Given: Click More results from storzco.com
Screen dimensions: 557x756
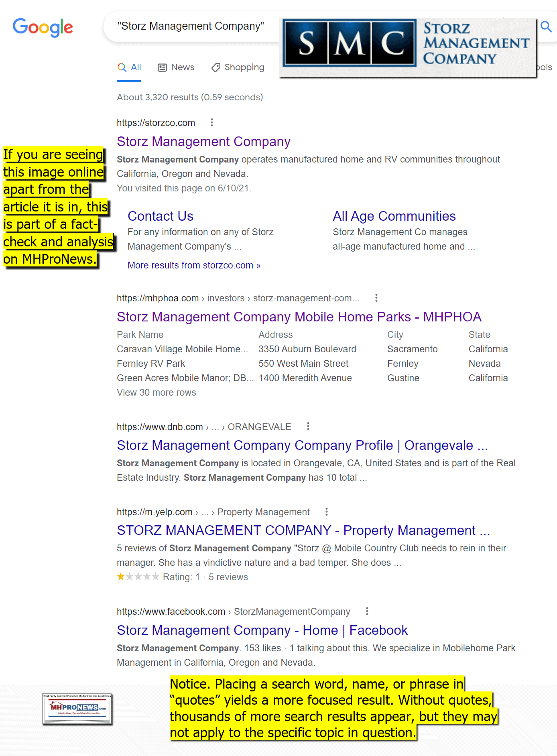Looking at the screenshot, I should [x=194, y=265].
